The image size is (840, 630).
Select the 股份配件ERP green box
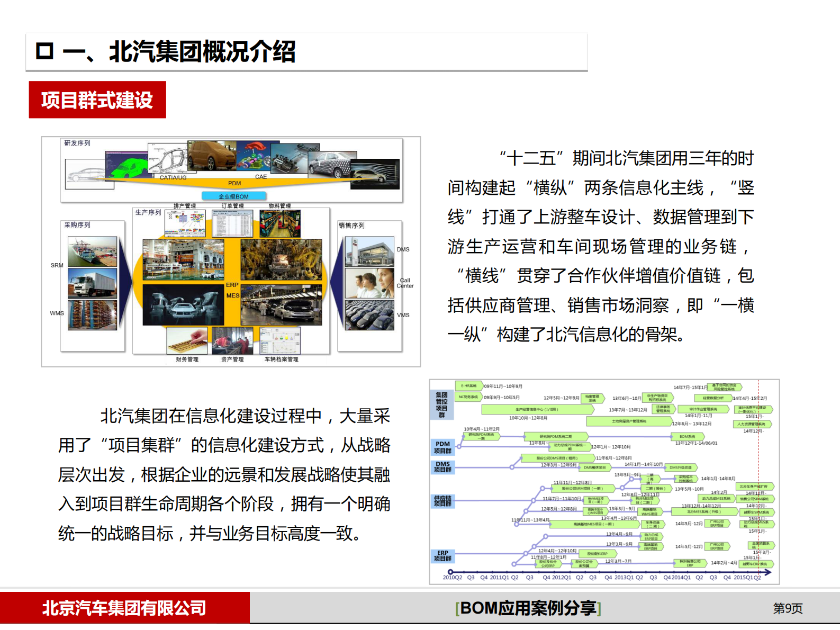coord(598,554)
